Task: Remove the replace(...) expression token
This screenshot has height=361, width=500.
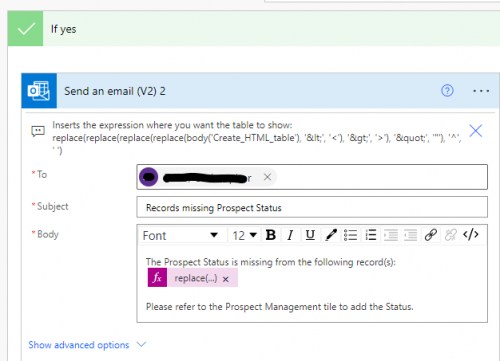Action: tap(226, 279)
